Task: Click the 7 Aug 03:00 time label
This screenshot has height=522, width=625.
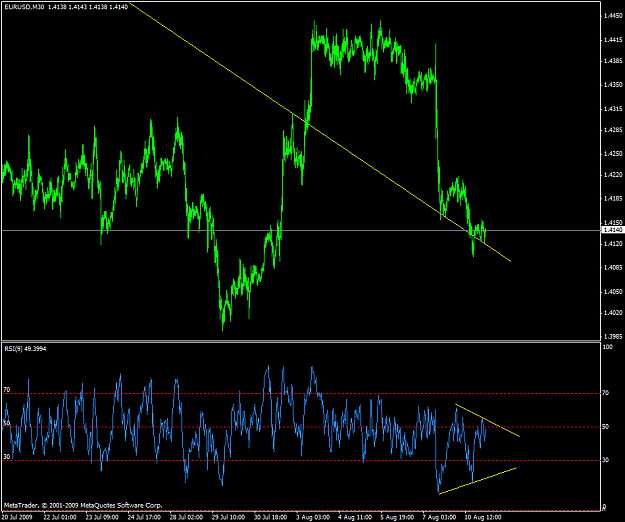Action: 440,517
